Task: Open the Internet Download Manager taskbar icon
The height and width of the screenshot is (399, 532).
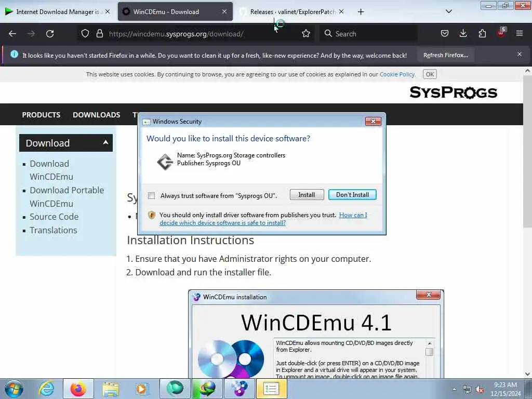Action: click(x=207, y=389)
